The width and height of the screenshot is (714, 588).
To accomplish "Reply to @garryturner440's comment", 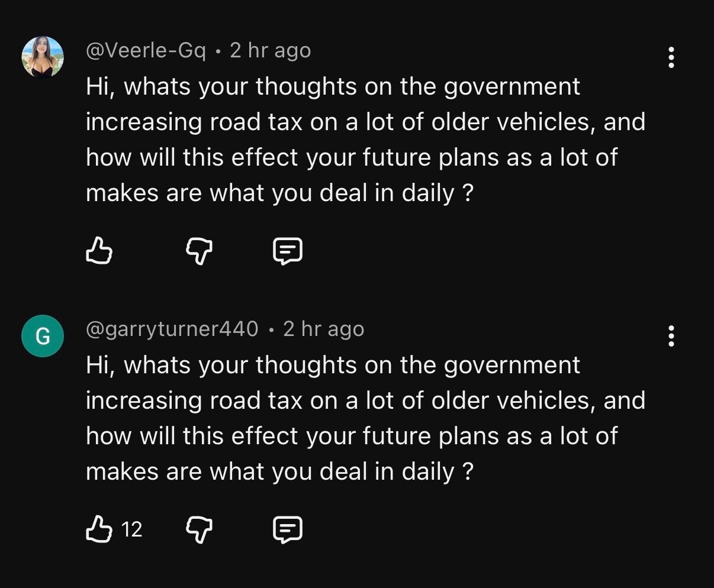I will (288, 529).
